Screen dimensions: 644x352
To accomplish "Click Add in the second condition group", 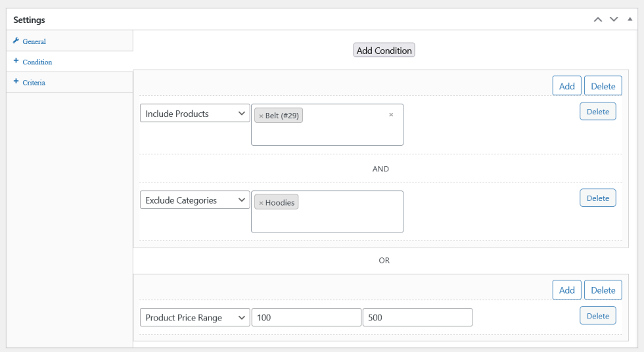I will point(566,290).
